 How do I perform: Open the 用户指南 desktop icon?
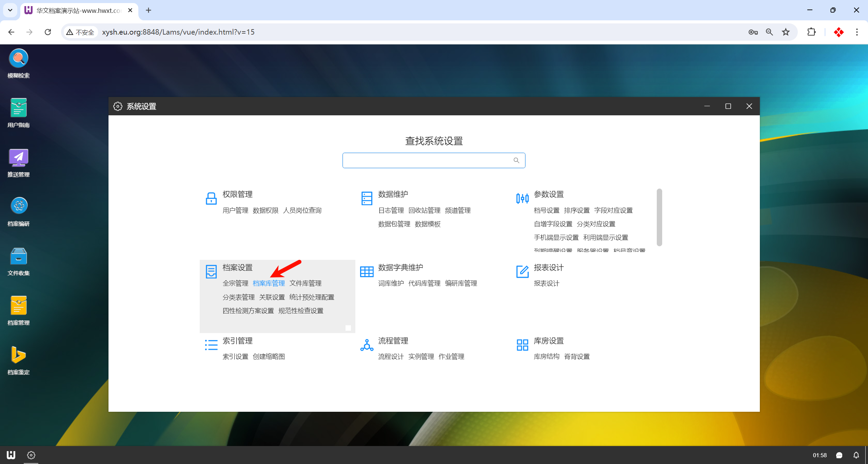coord(19,108)
